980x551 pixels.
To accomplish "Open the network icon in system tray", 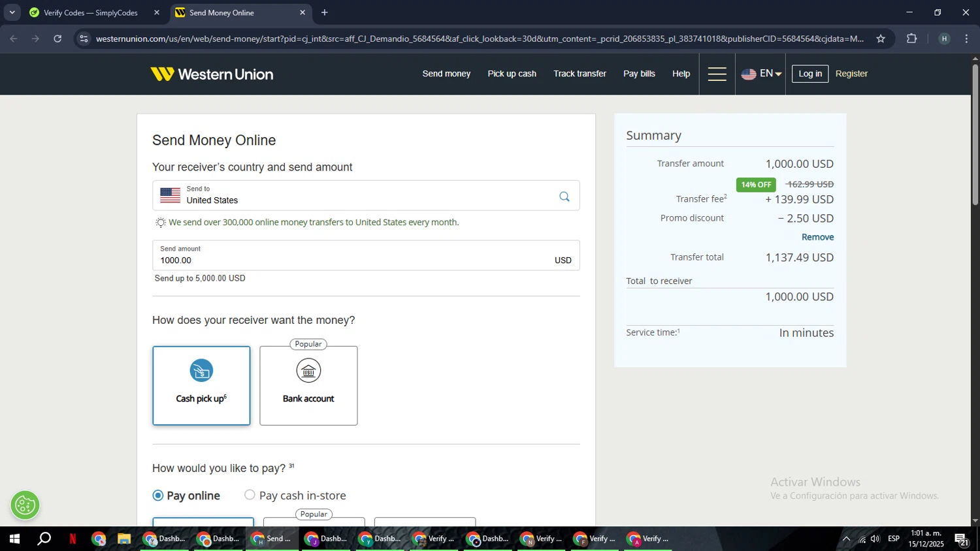I will click(x=862, y=539).
